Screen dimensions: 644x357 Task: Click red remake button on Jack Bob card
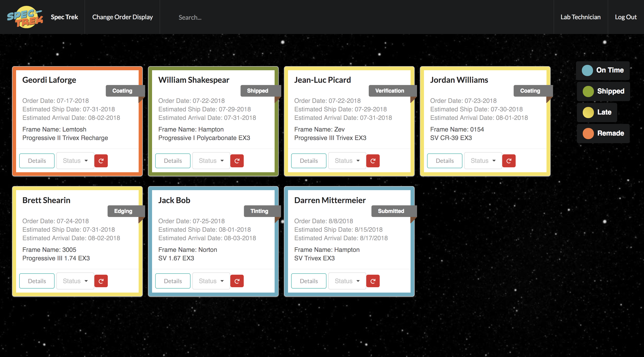tap(237, 281)
